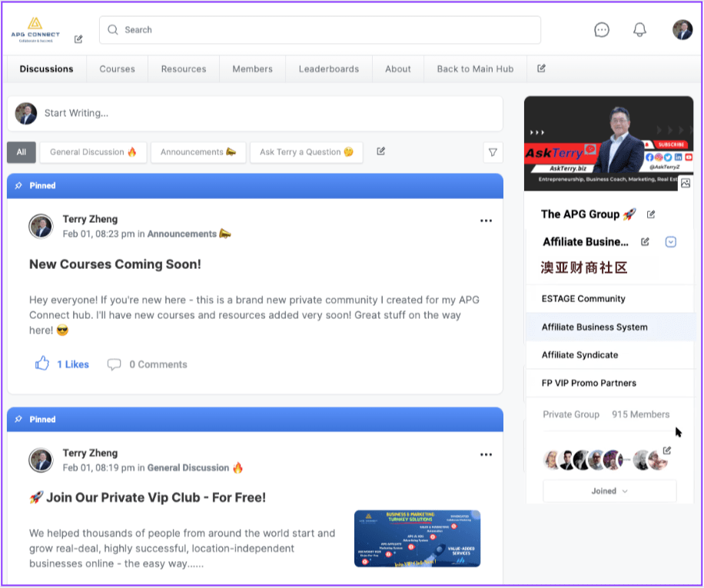Click The APG Group title
The image size is (704, 588).
pos(588,214)
